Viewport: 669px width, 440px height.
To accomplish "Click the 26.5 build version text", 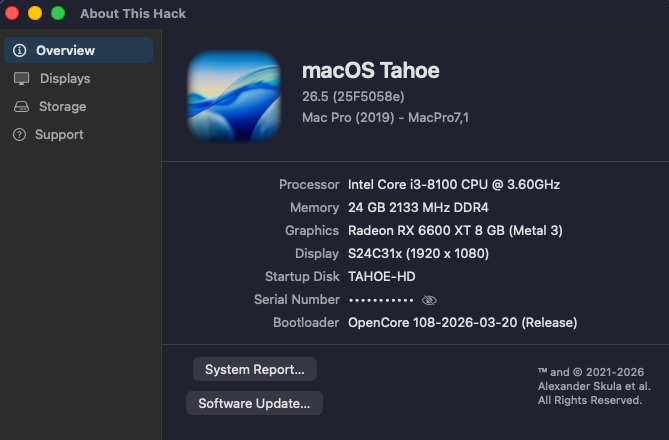I will [353, 96].
